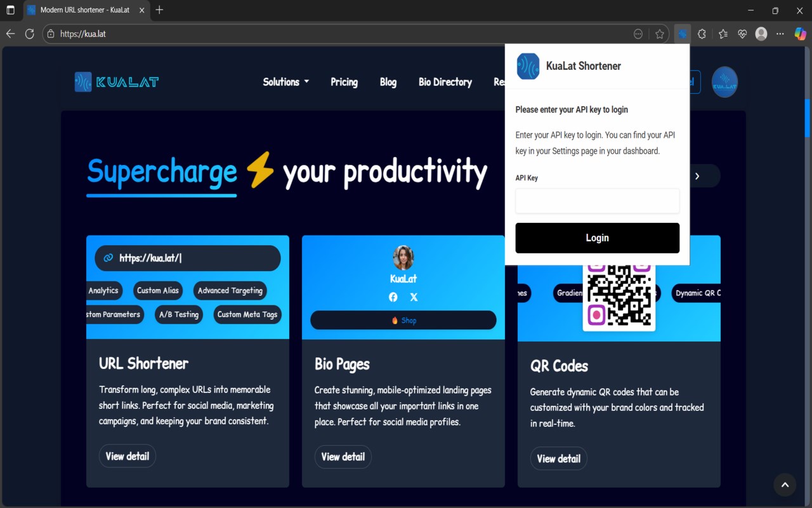Click the Bio Pages card heading
Screen dimensions: 812x508
click(x=342, y=364)
